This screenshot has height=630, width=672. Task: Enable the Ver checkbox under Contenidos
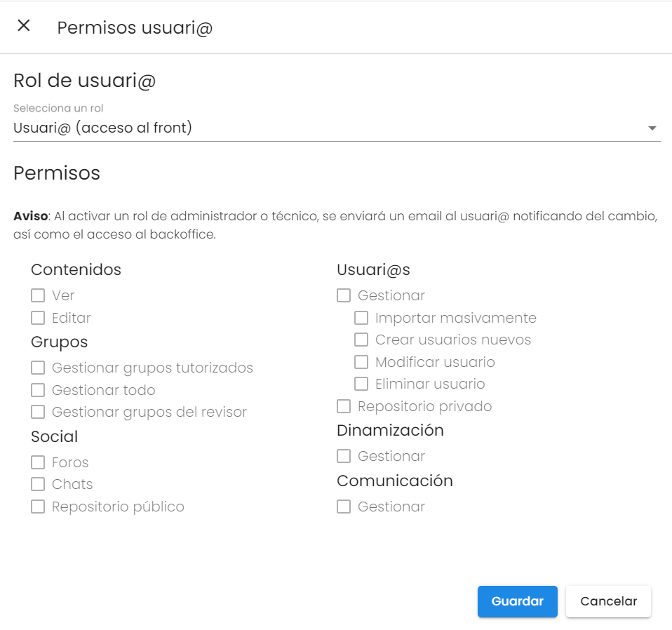pos(38,296)
